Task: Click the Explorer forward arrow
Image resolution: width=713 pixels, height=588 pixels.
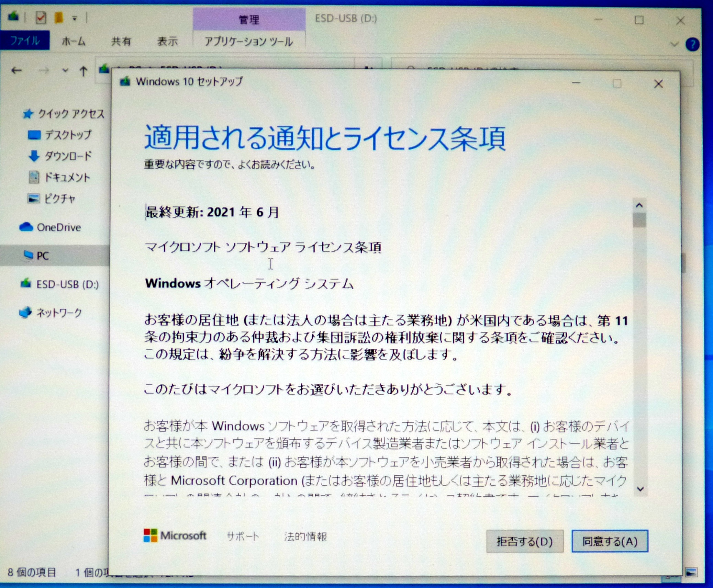Action: (x=44, y=71)
